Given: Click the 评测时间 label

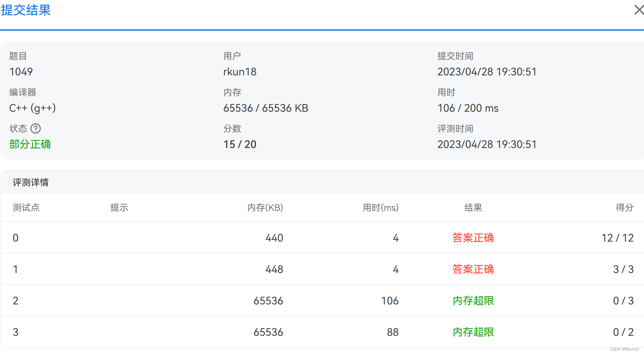Looking at the screenshot, I should point(455,128).
